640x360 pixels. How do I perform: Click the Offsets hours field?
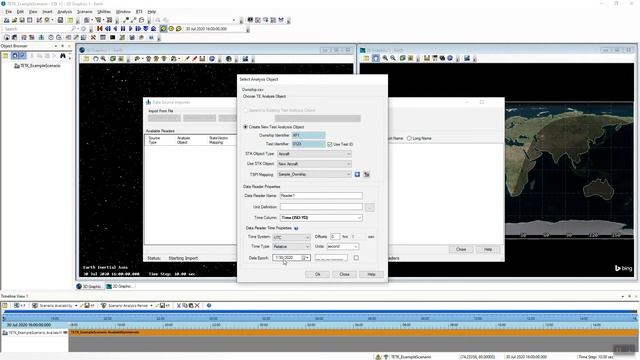click(x=335, y=237)
